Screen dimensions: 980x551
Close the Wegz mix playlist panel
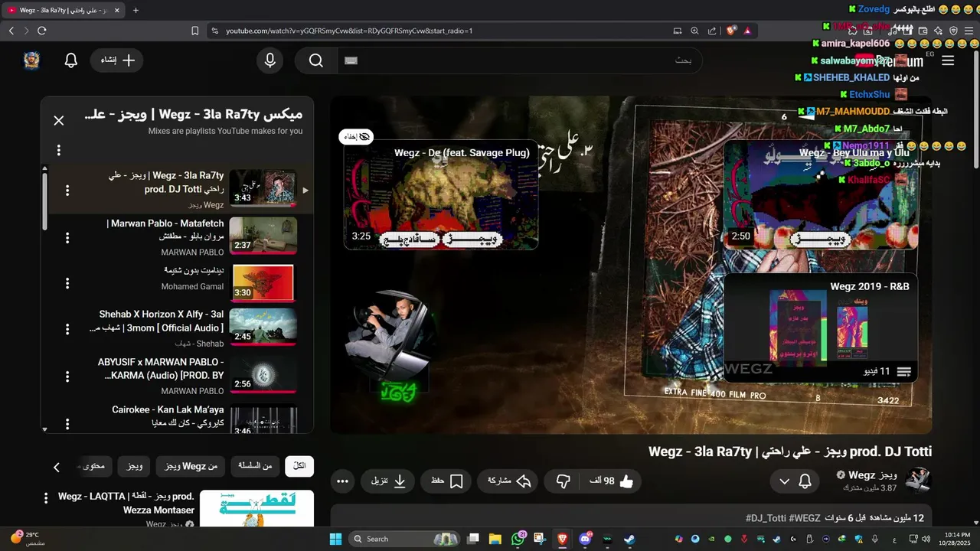59,120
